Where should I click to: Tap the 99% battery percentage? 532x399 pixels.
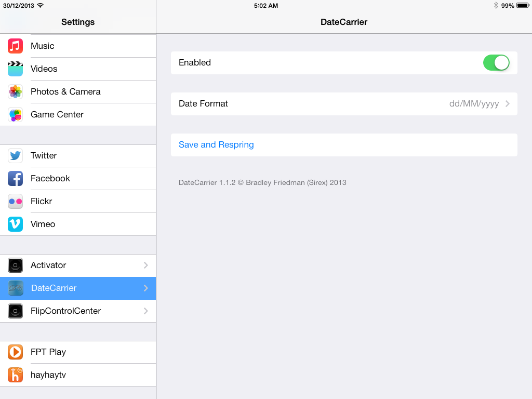click(508, 6)
